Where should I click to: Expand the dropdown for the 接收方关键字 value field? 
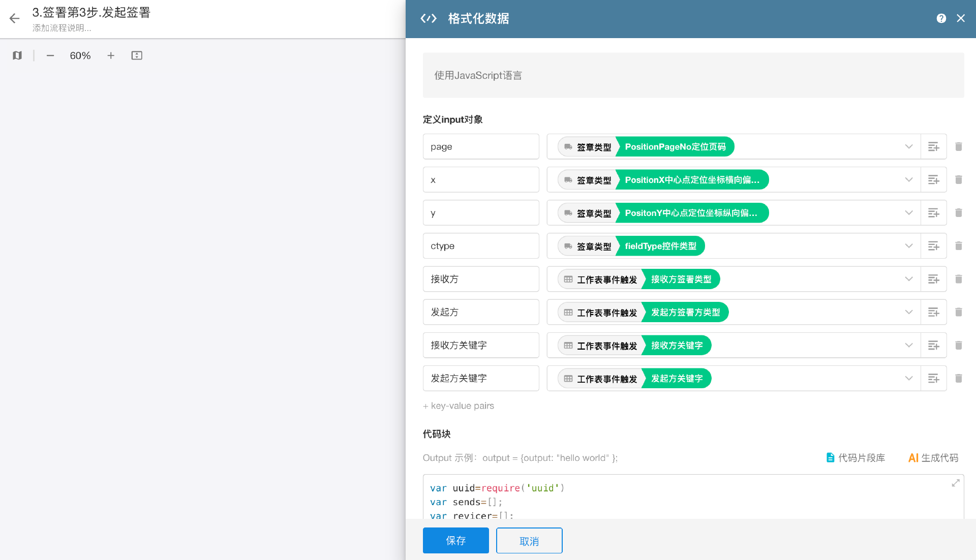click(x=908, y=345)
